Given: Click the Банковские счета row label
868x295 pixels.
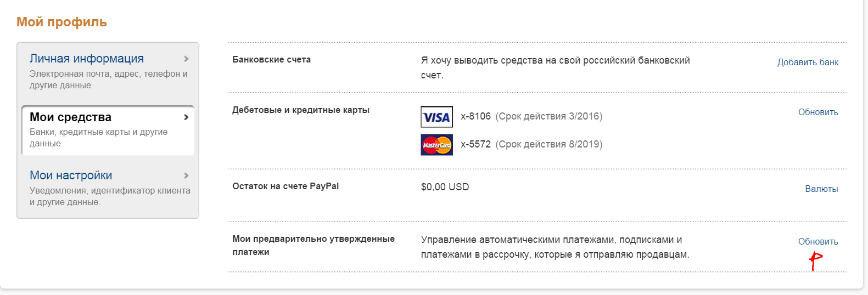Looking at the screenshot, I should click(x=271, y=60).
